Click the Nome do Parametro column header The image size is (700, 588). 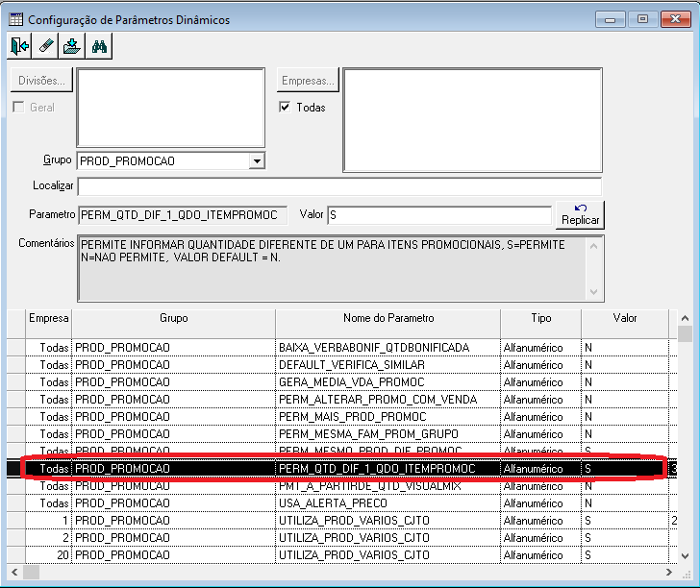tap(388, 324)
